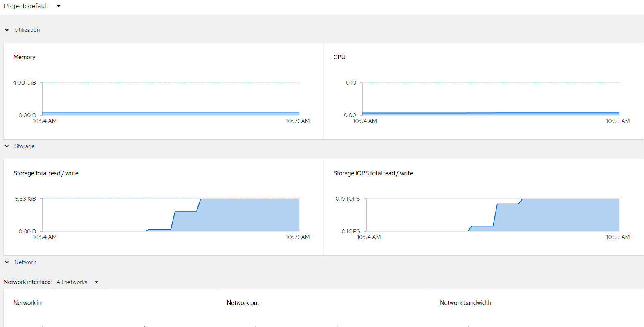The height and width of the screenshot is (327, 644).
Task: Click the Network in chart title
Action: 27,303
